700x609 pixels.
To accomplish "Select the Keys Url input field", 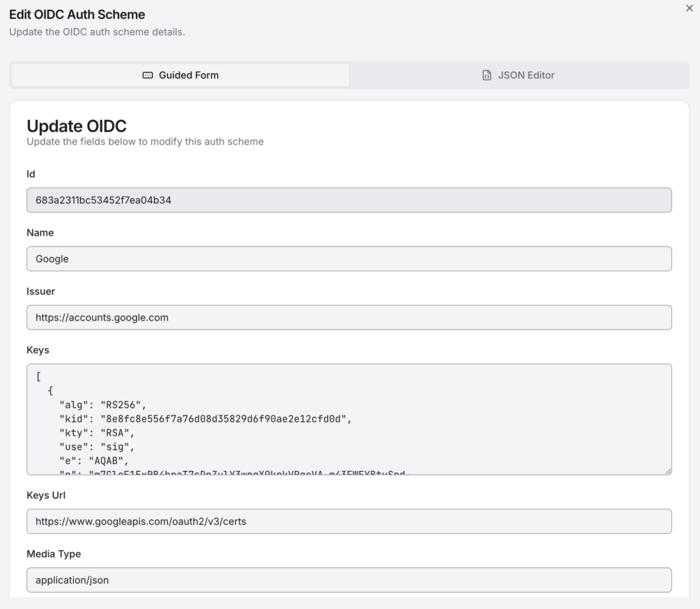I will pyautogui.click(x=349, y=522).
